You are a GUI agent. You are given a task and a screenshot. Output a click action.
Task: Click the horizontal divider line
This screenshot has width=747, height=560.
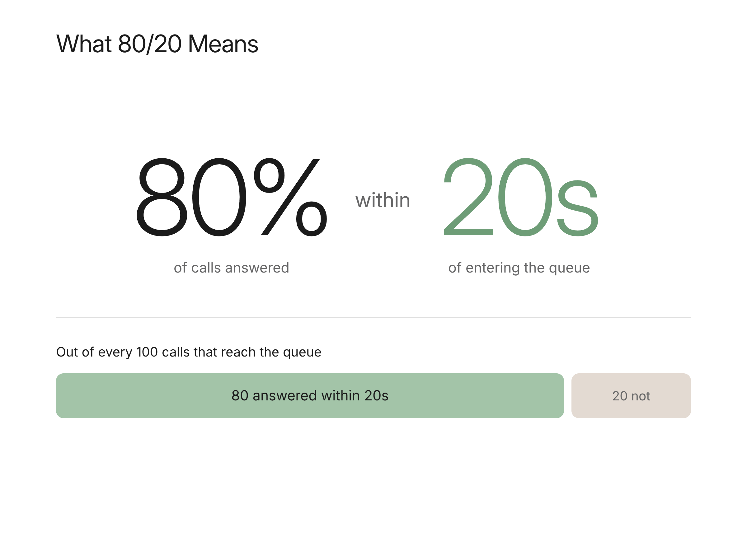374,317
